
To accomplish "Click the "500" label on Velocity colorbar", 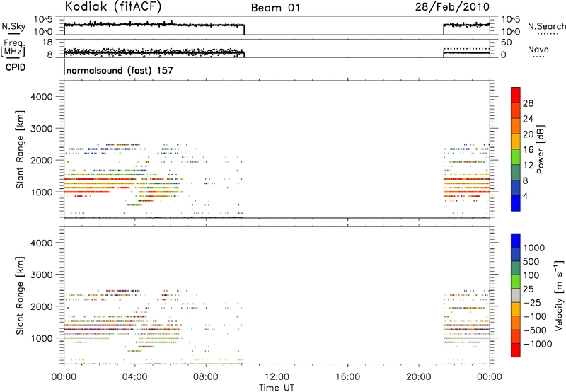I will pos(531,261).
